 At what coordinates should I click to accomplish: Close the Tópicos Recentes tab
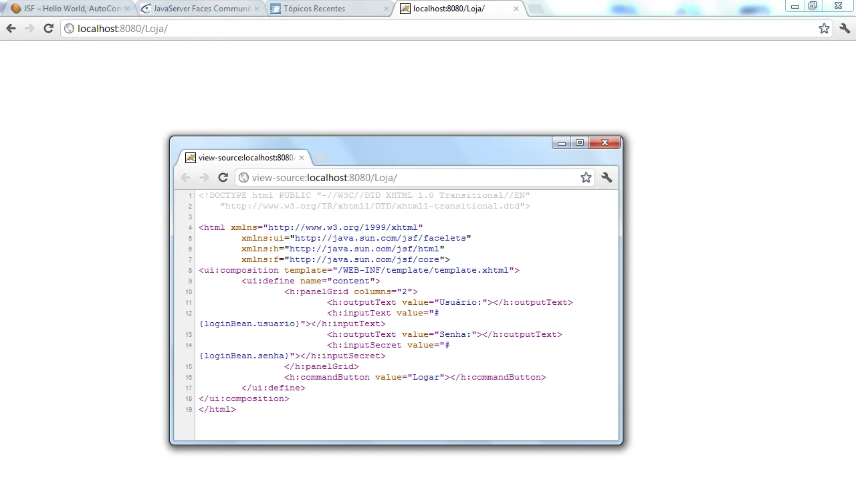(x=387, y=9)
